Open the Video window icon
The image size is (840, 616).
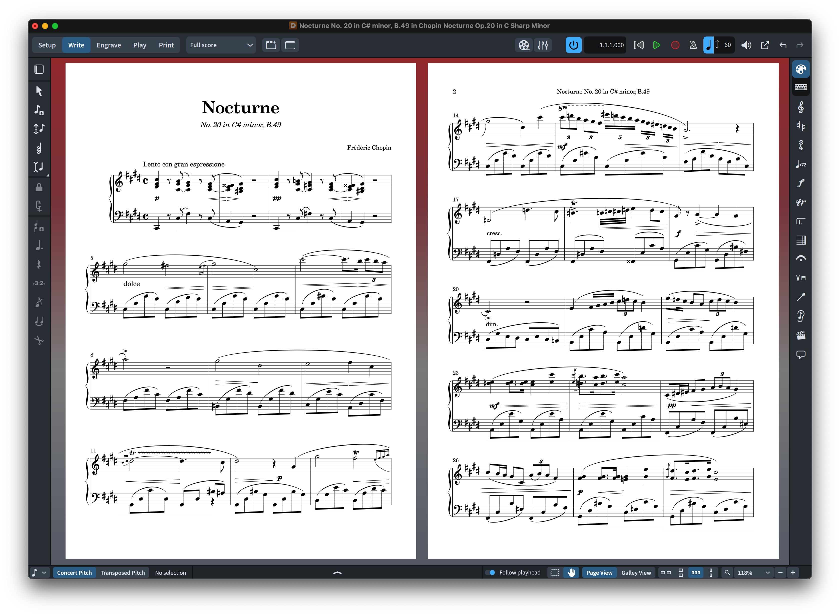(524, 45)
